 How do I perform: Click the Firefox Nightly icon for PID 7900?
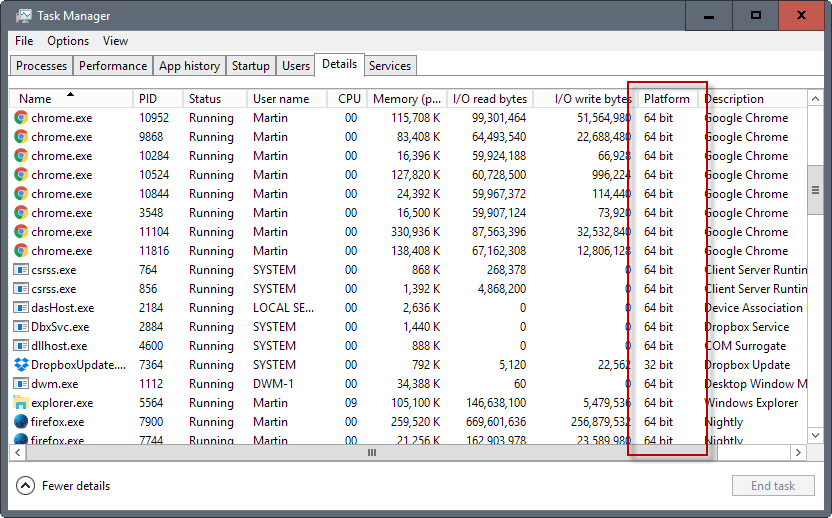(x=21, y=422)
